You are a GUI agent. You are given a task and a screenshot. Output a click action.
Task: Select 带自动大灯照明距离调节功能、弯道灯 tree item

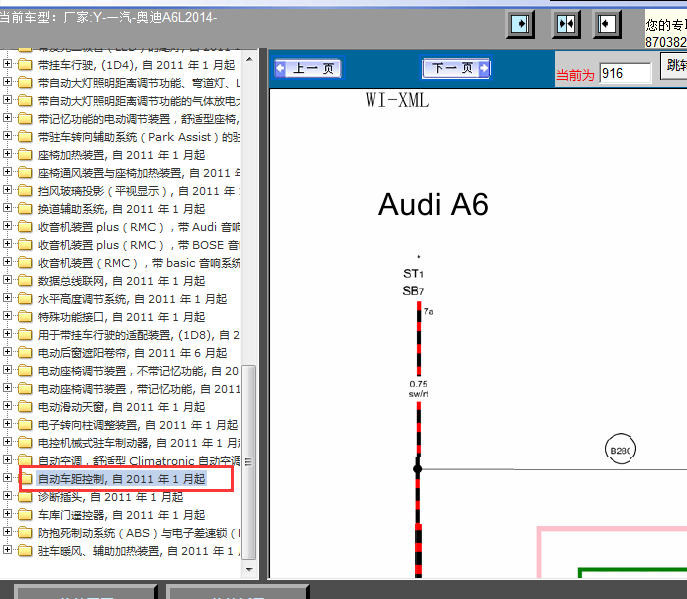[139, 83]
